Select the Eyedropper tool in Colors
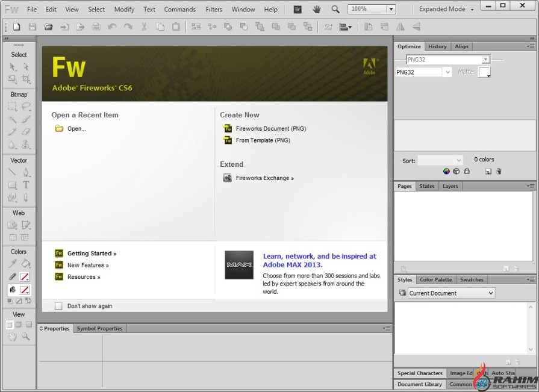Image resolution: width=539 pixels, height=392 pixels. (x=12, y=263)
